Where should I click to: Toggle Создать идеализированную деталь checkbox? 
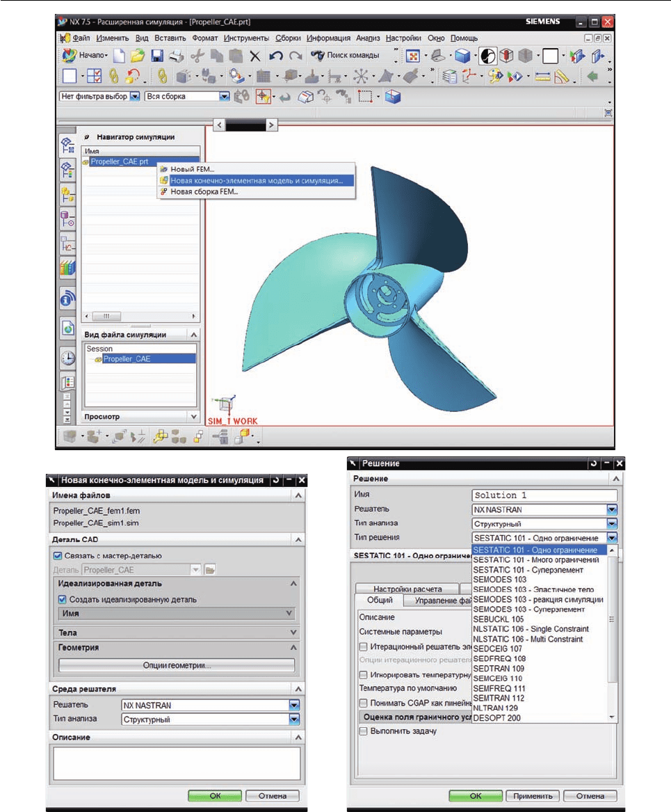[62, 600]
